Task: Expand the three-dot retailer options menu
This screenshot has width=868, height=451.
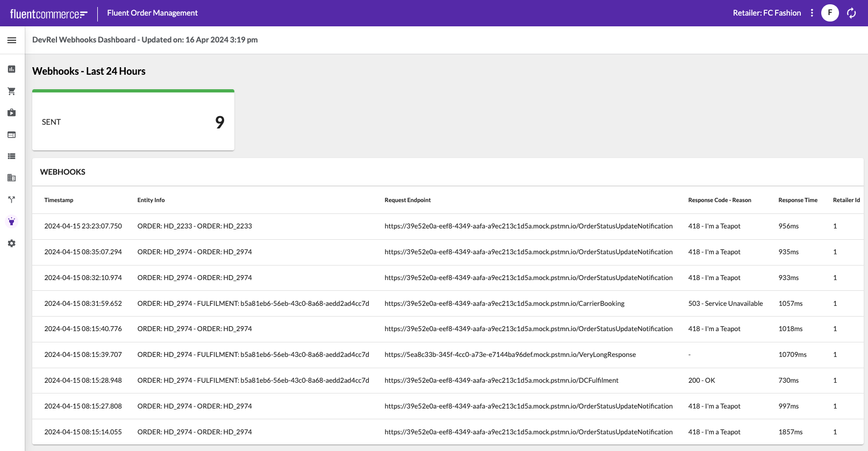Action: click(812, 13)
